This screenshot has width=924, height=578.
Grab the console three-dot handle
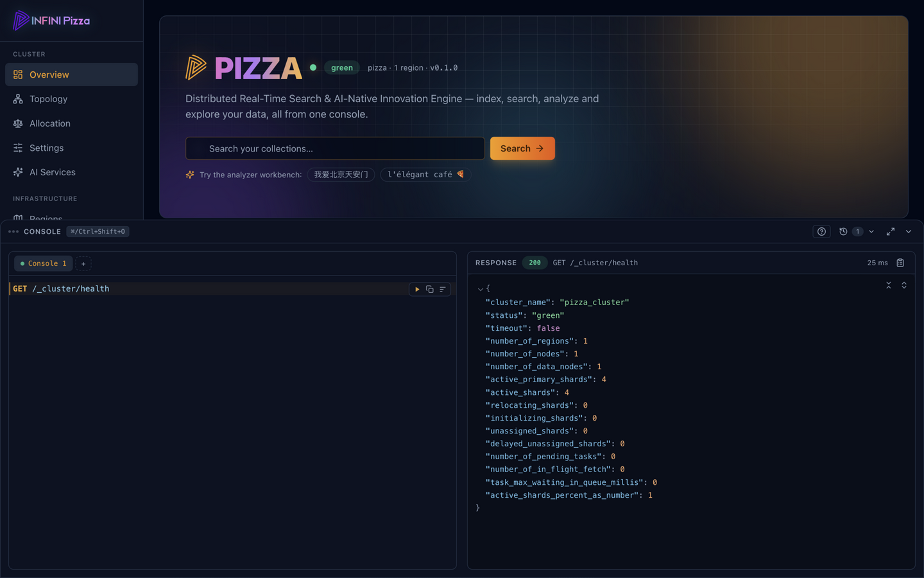pos(13,231)
